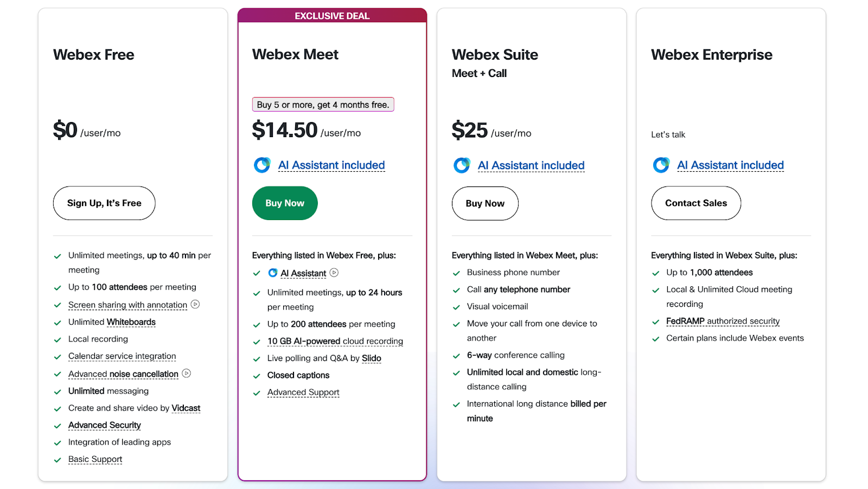Open the 10 GB AI-powered cloud recording link
The height and width of the screenshot is (489, 868).
335,342
